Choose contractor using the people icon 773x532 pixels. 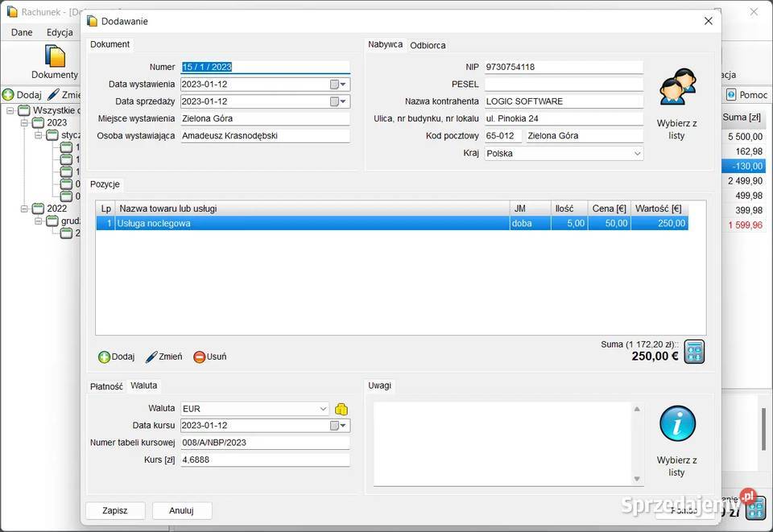[x=676, y=88]
